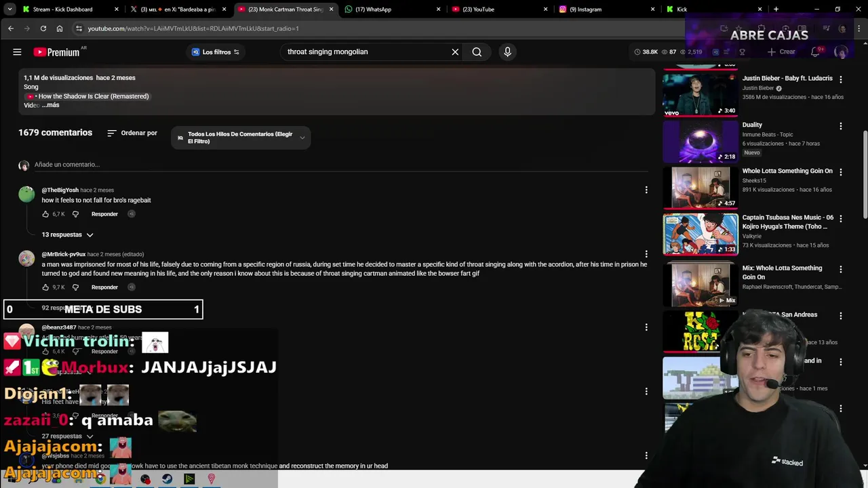Expand description with ...más
Viewport: 868px width, 488px height.
click(x=51, y=105)
